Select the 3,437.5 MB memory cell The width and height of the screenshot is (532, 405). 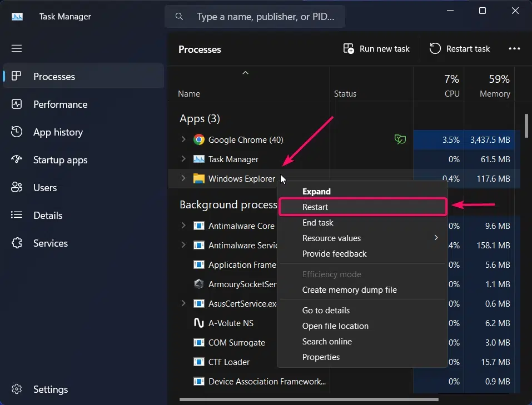tap(490, 140)
